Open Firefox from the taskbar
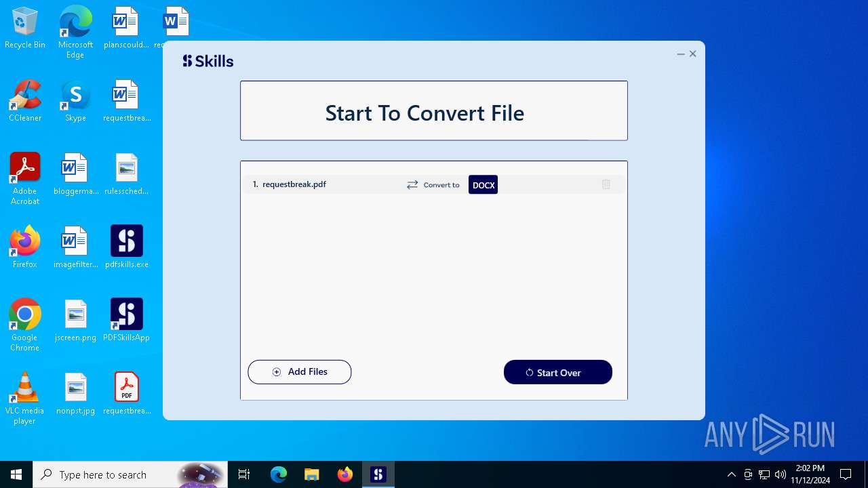Viewport: 868px width, 488px height. coord(345,474)
